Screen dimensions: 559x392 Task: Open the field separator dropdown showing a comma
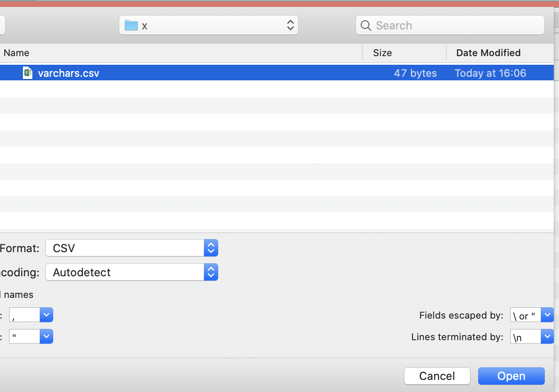(46, 315)
